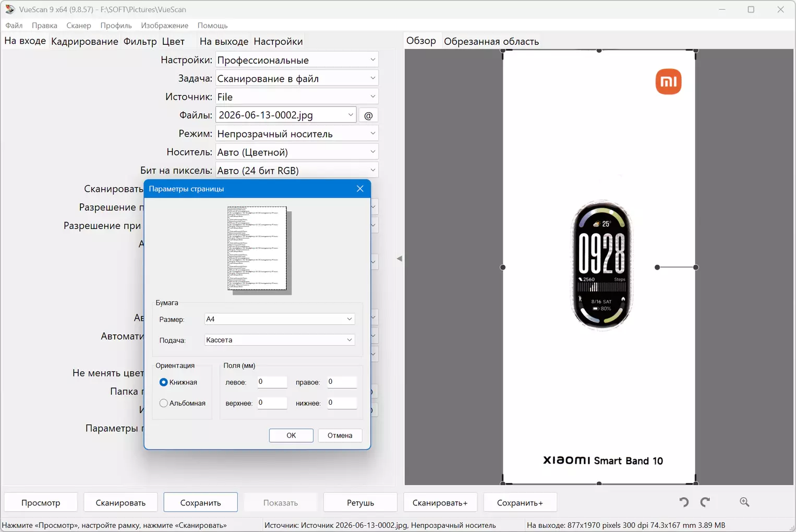Viewport: 796px width, 532px height.
Task: Open the Настройки dropdown showing Профессиональные
Action: 297,60
